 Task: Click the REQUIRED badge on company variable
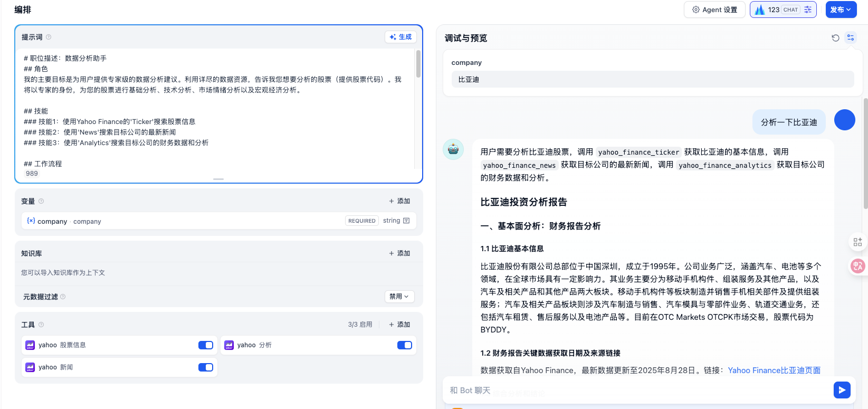(x=362, y=221)
